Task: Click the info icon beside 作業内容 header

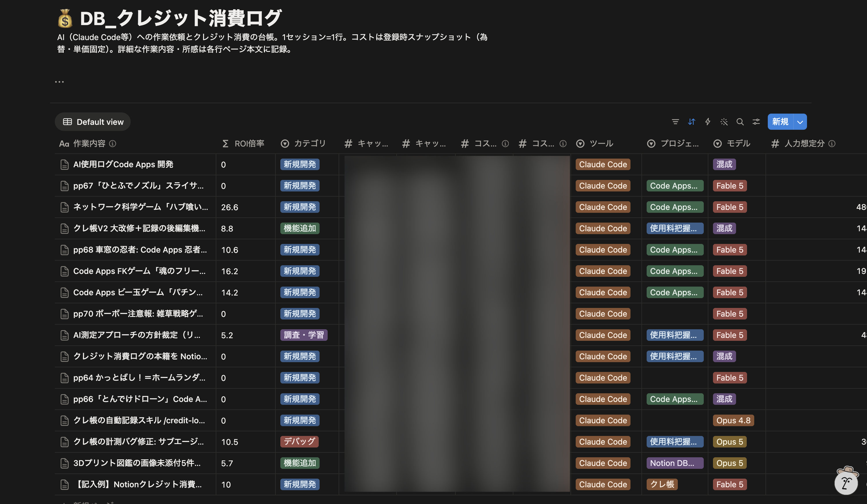Action: coord(112,144)
